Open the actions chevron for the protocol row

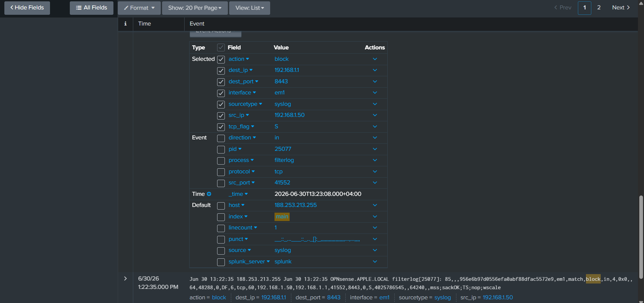(x=375, y=172)
